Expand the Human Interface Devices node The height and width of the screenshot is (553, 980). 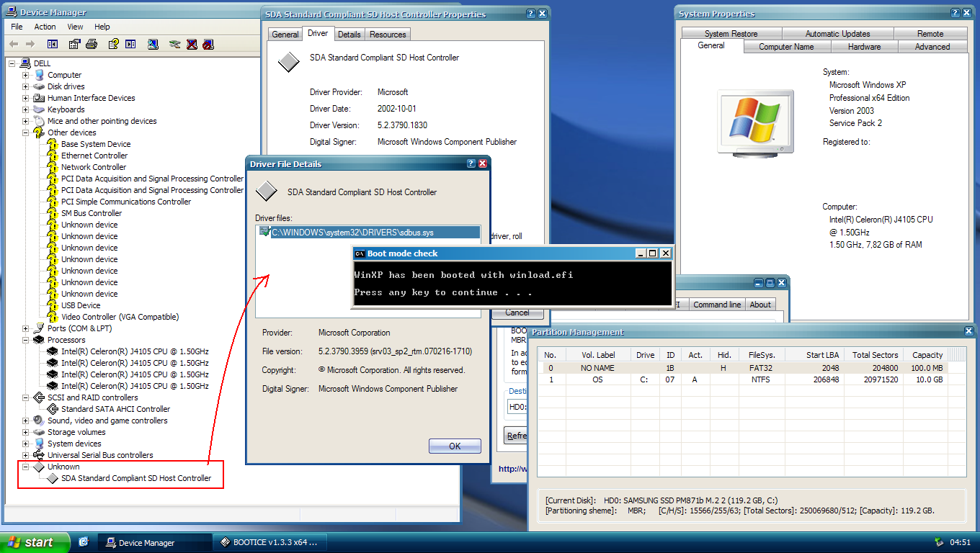(x=25, y=98)
